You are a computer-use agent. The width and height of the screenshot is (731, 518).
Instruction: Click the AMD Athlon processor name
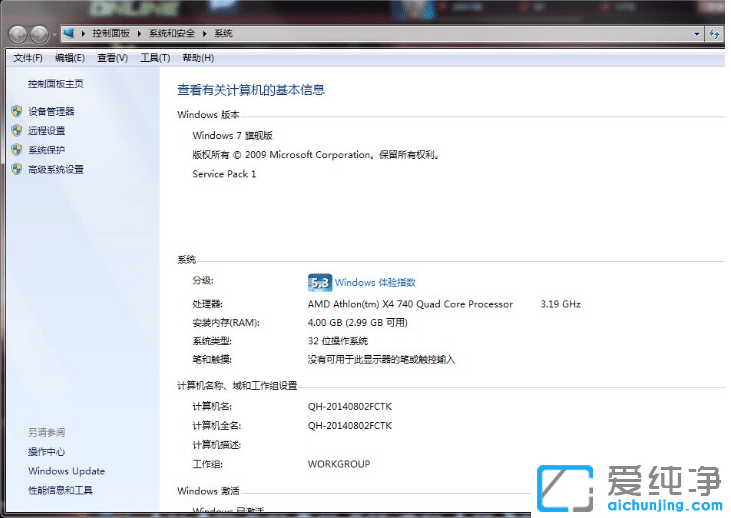[x=410, y=304]
